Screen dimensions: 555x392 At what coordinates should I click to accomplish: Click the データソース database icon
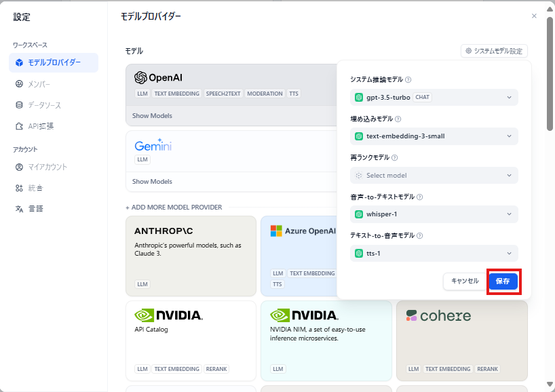pyautogui.click(x=19, y=105)
